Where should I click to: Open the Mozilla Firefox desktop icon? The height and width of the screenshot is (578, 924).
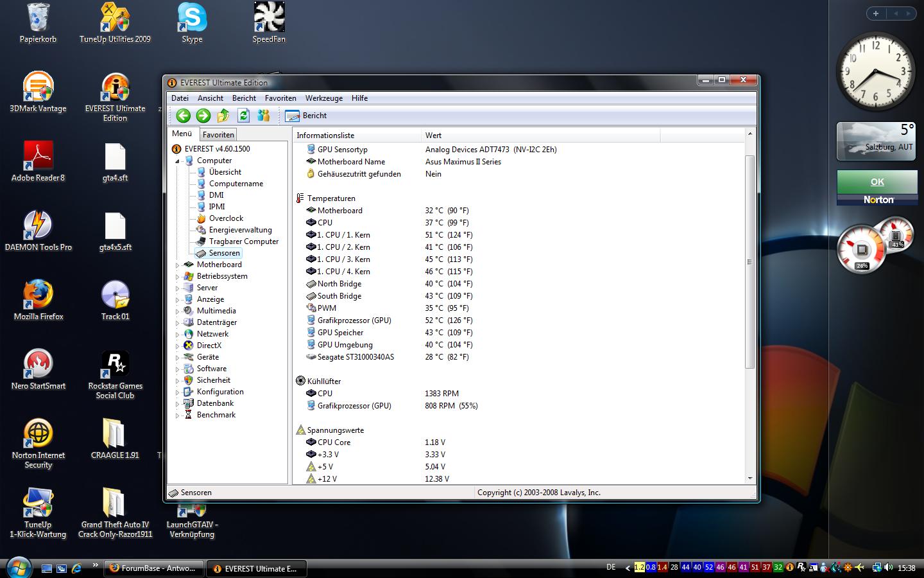38,301
